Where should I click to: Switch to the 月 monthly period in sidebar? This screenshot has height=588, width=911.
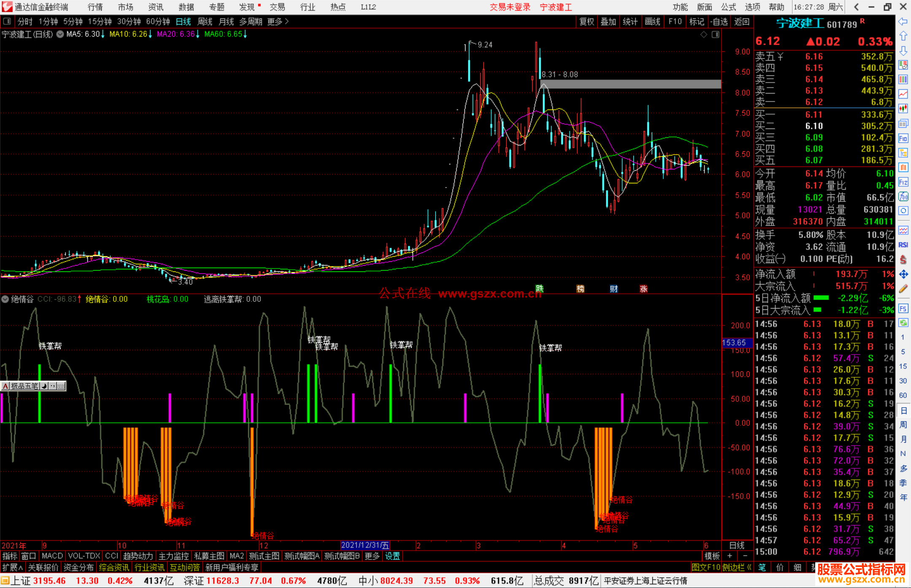pyautogui.click(x=903, y=439)
